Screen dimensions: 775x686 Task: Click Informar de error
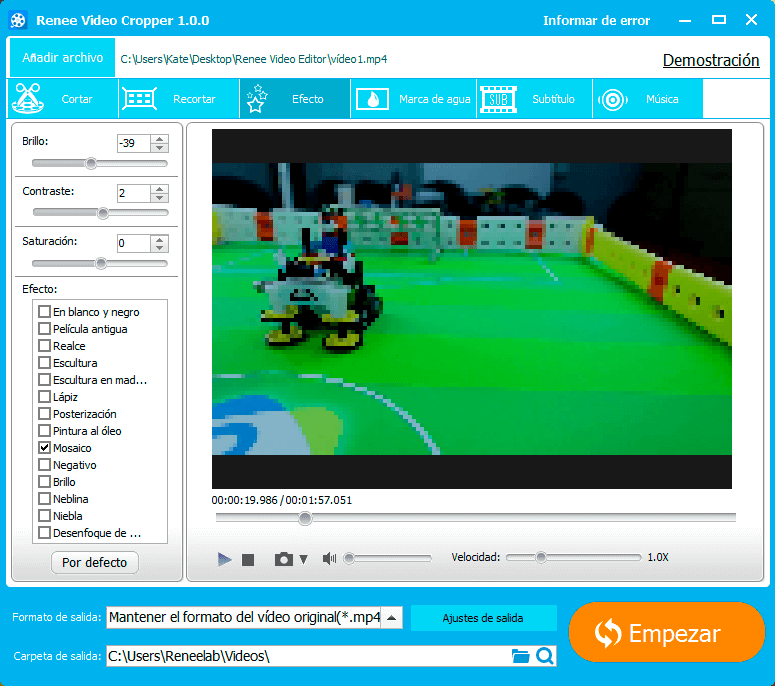(597, 20)
